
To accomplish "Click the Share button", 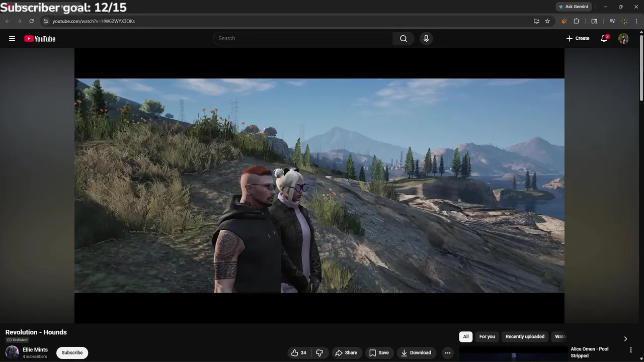I will [346, 353].
